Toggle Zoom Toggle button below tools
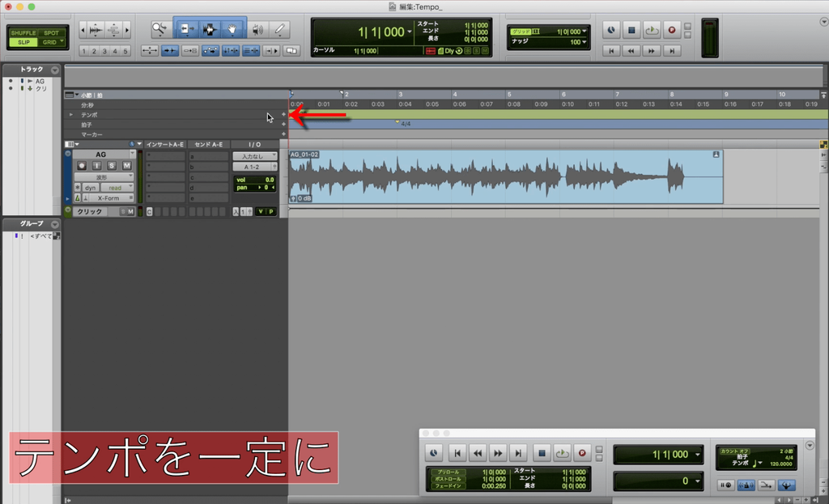This screenshot has width=829, height=504. click(150, 51)
